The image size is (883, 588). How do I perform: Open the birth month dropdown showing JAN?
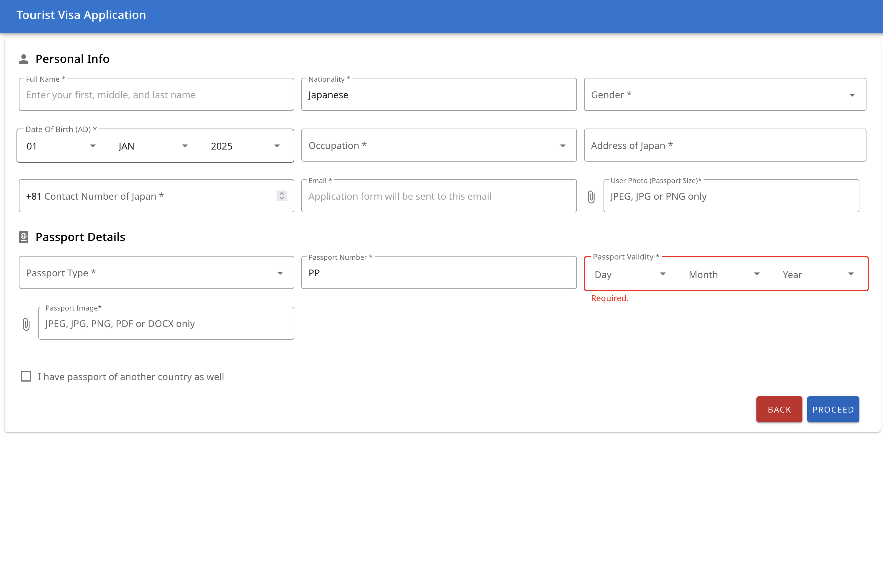pos(153,146)
